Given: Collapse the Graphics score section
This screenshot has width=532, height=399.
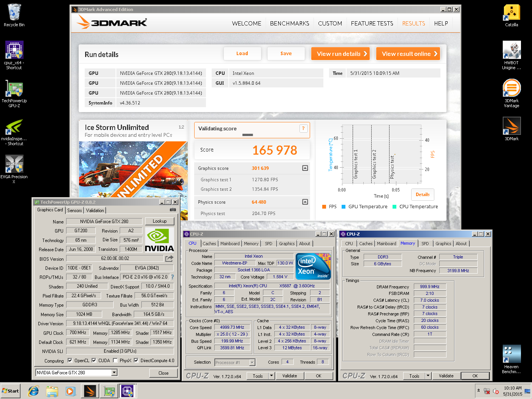Looking at the screenshot, I should pyautogui.click(x=305, y=168).
